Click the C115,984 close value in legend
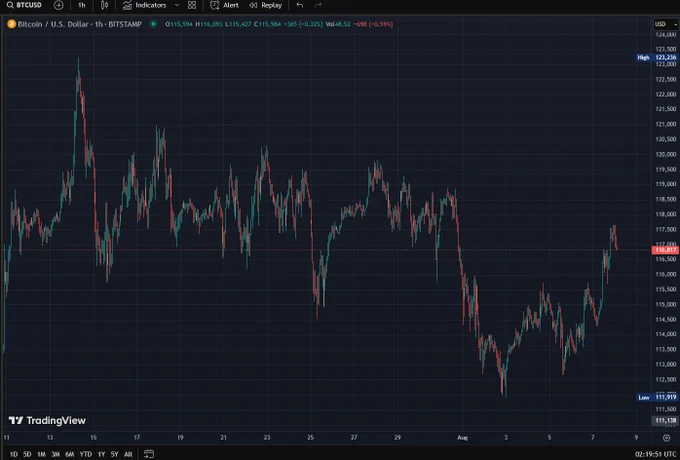The height and width of the screenshot is (460, 680). click(267, 24)
